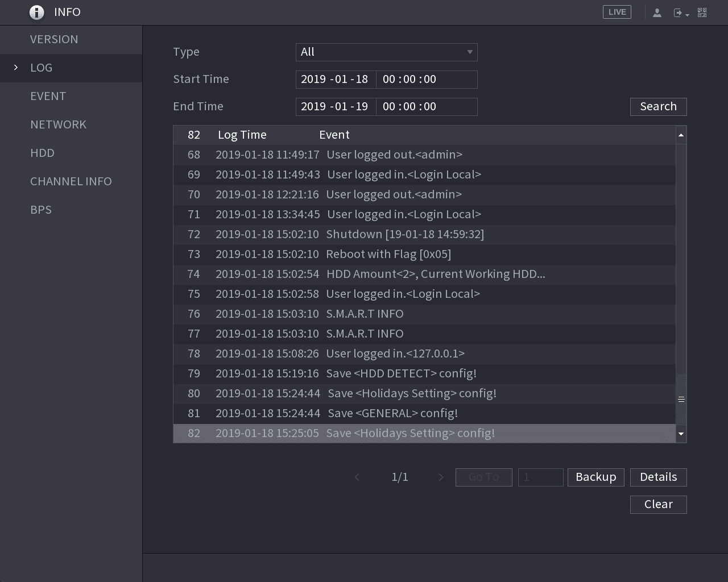Screen dimensions: 728x582
Task: Open the user account icon
Action: [x=657, y=13]
